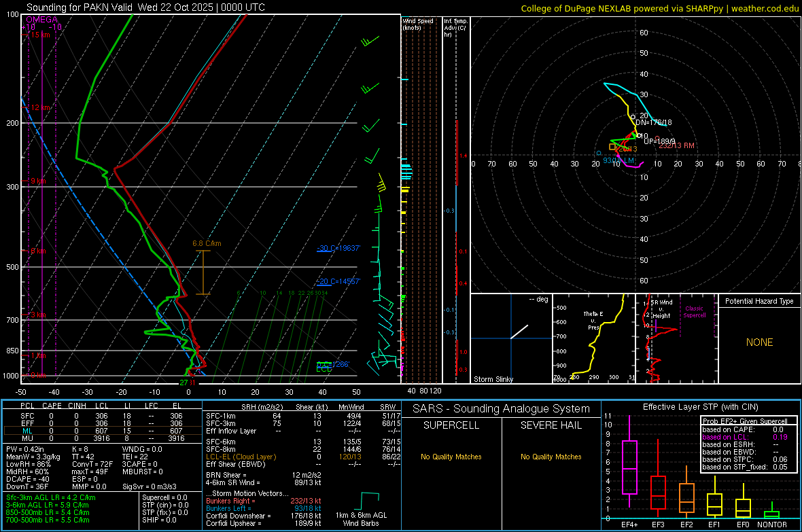The width and height of the screenshot is (802, 532).
Task: Click the '850-500mb LR = 5.4 C/km' line
Action: [x=48, y=512]
